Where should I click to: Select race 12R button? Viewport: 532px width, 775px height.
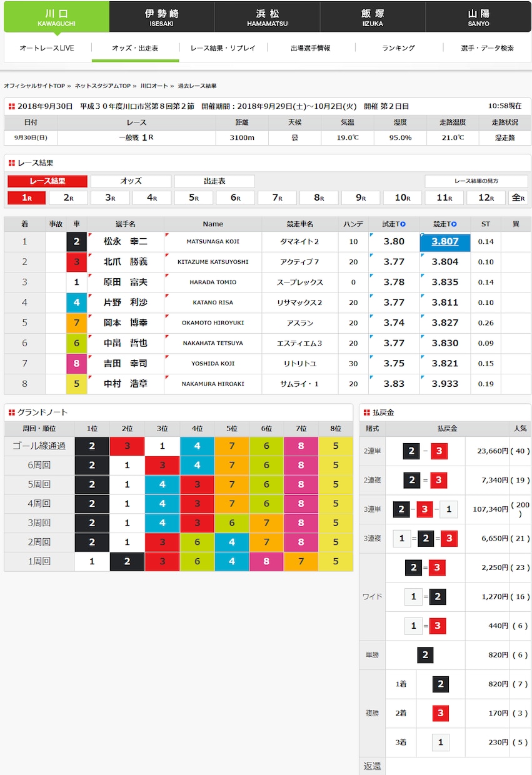[486, 198]
